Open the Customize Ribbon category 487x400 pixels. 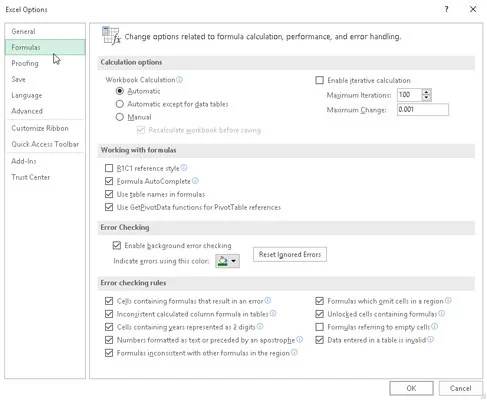coord(40,128)
